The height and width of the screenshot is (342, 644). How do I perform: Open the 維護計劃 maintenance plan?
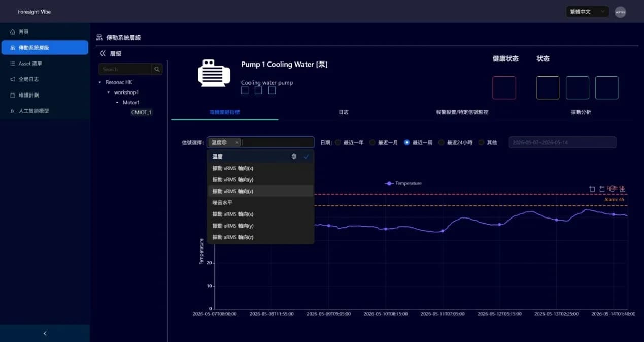45,95
